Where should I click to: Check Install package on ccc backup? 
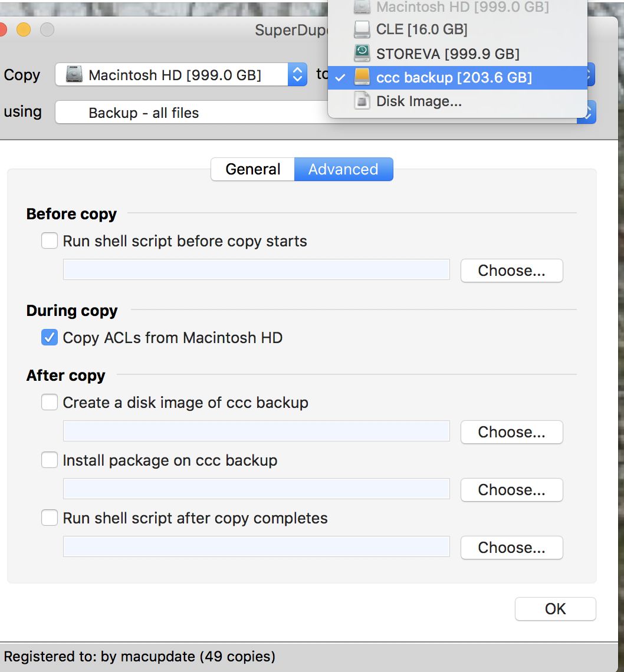[50, 460]
